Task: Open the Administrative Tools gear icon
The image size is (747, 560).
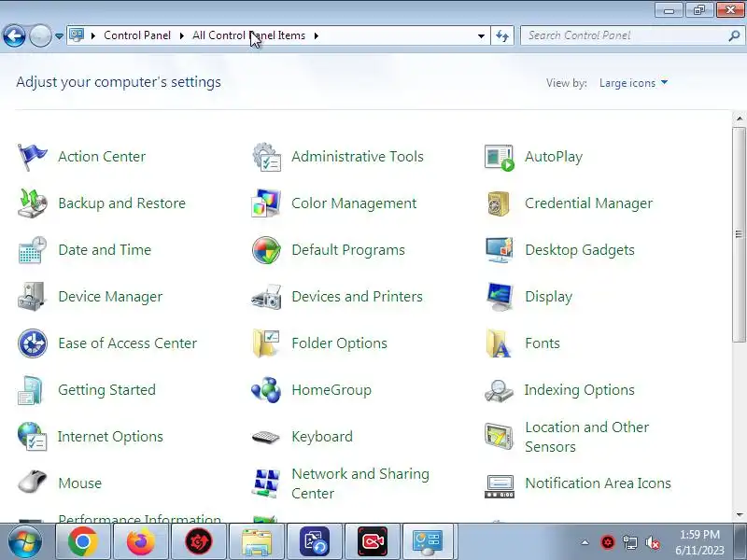Action: coord(266,157)
